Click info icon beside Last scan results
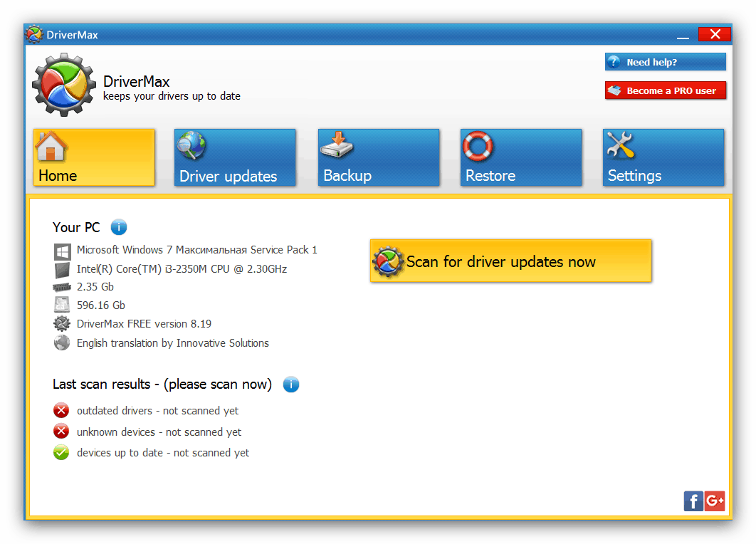This screenshot has height=544, width=756. pos(291,385)
